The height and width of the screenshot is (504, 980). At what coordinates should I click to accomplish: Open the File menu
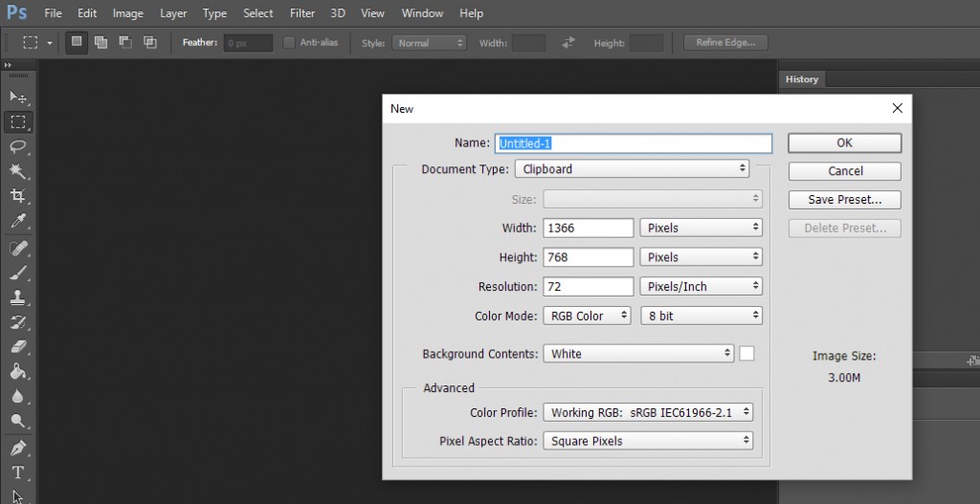click(54, 12)
